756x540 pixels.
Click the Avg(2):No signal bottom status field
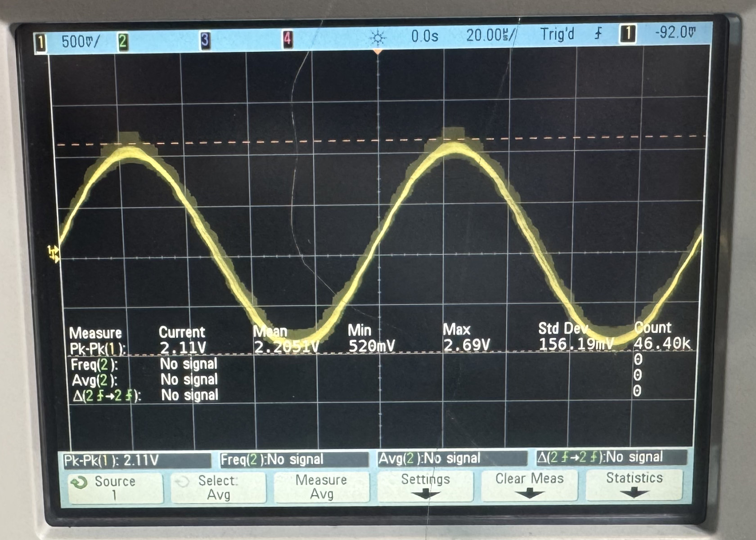click(452, 458)
